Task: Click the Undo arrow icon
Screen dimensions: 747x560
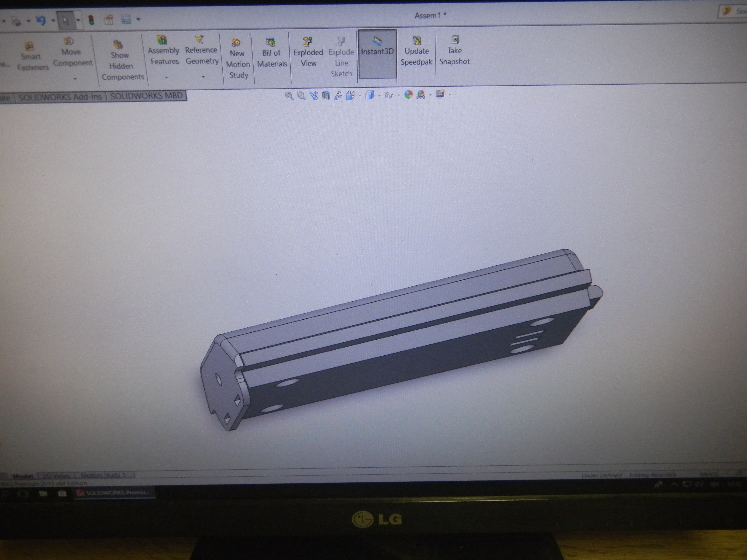Action: (x=41, y=21)
